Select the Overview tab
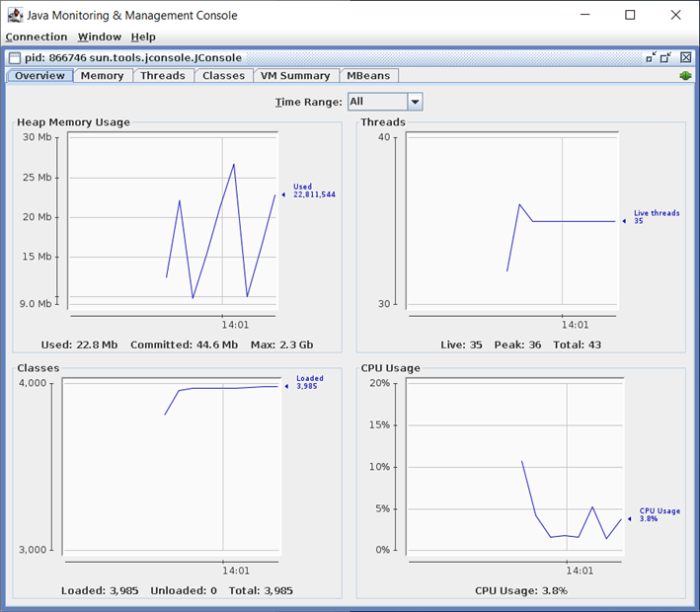Screen dimensions: 700x612 click(39, 76)
